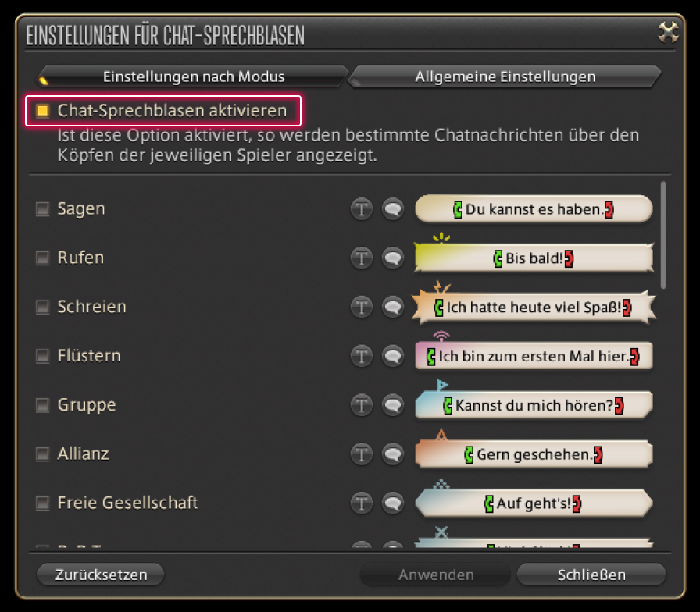
Task: Click bubble style icon for Schreien
Action: [x=393, y=307]
